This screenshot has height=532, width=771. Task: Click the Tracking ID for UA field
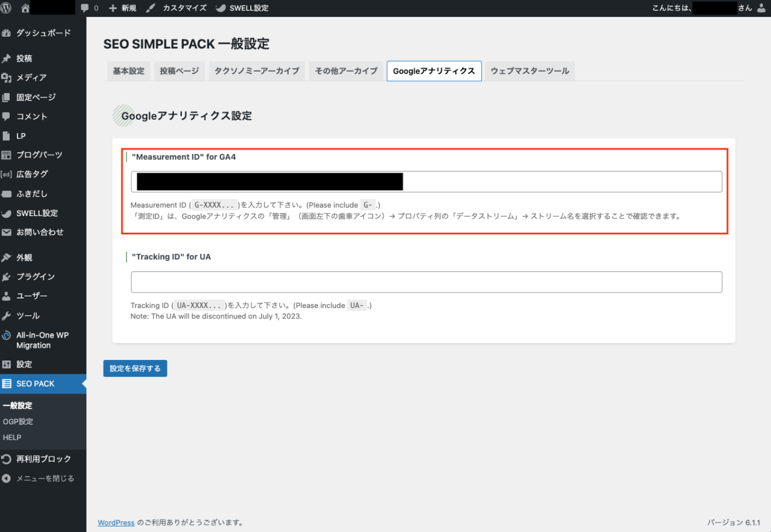[x=426, y=282]
